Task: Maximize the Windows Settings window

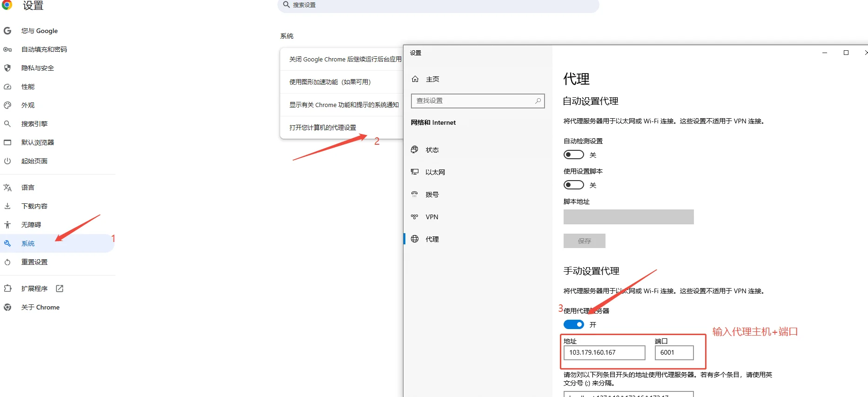Action: click(x=846, y=53)
